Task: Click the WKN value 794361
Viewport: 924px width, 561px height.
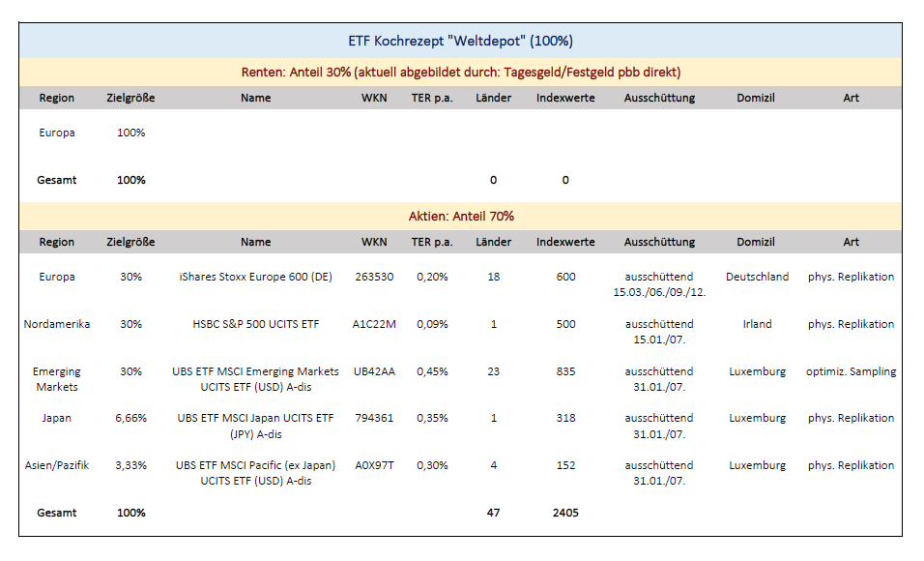Action: [x=374, y=418]
